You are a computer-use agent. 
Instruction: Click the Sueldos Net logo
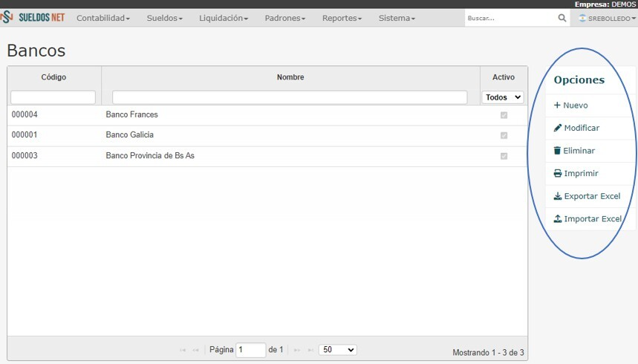click(33, 18)
